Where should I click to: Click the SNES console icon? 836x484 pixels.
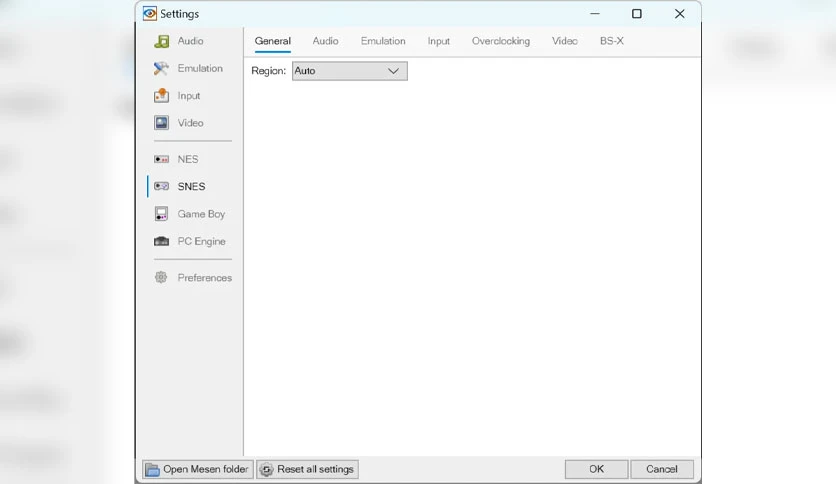162,186
